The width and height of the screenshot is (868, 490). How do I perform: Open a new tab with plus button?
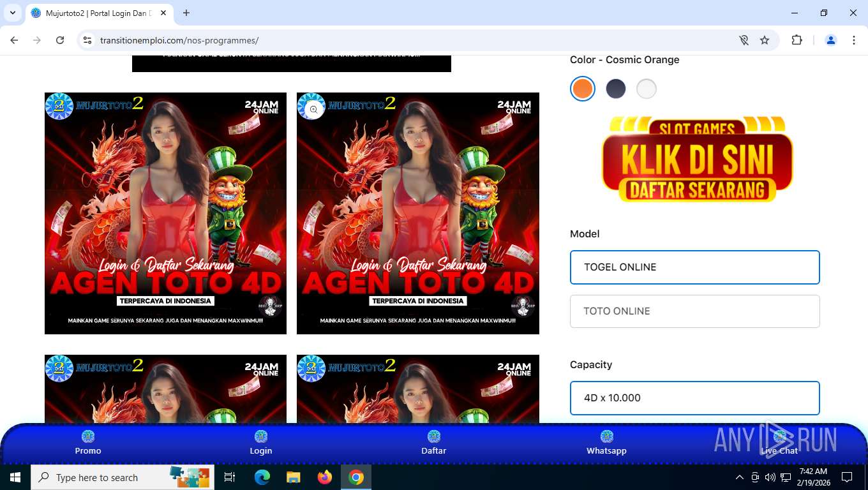186,13
